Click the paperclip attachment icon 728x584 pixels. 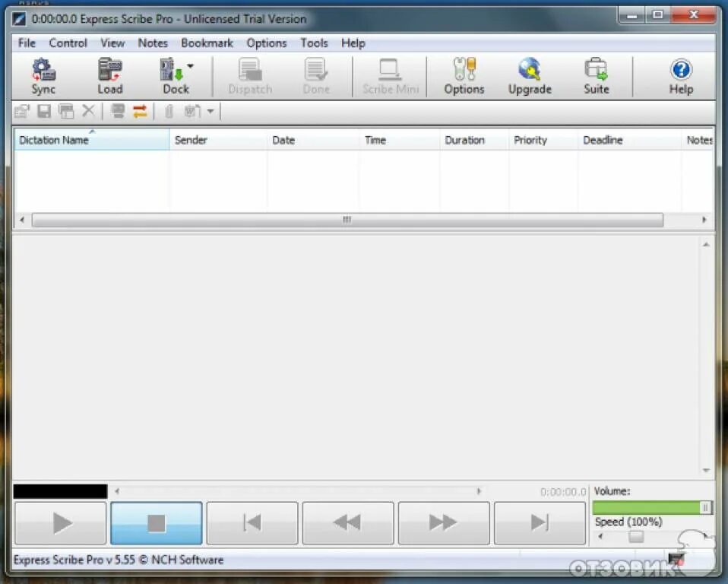(x=169, y=112)
